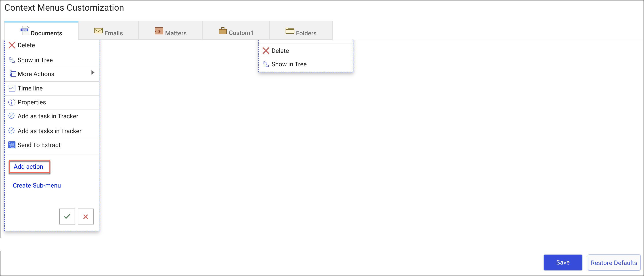Viewport: 644px width, 276px height.
Task: Click the Show in Tree icon
Action: coord(11,60)
